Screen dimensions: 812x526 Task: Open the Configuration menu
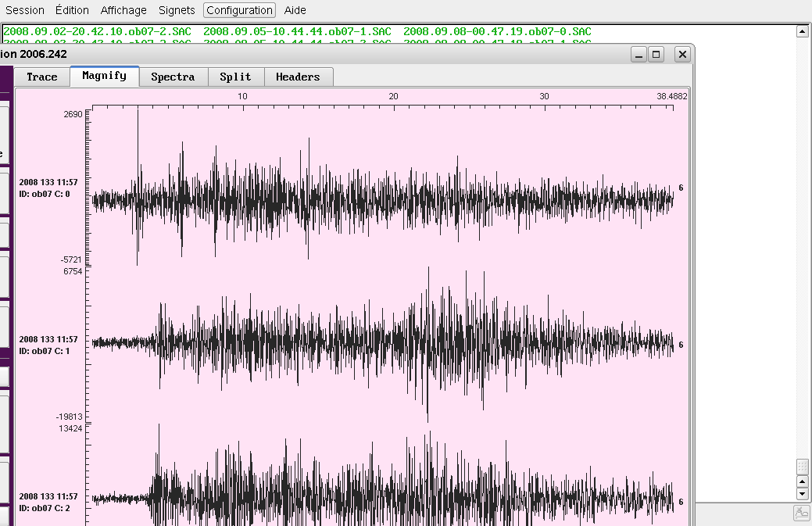239,10
